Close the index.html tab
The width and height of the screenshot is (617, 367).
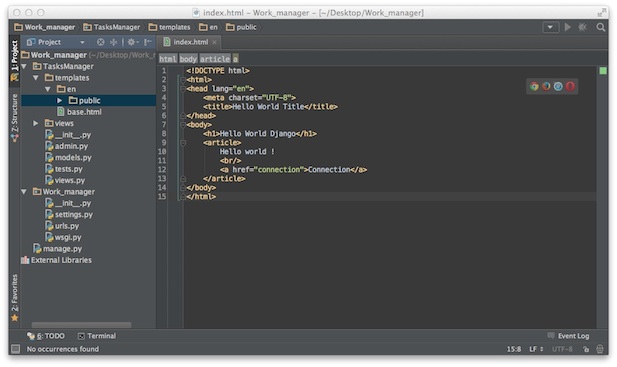(214, 42)
